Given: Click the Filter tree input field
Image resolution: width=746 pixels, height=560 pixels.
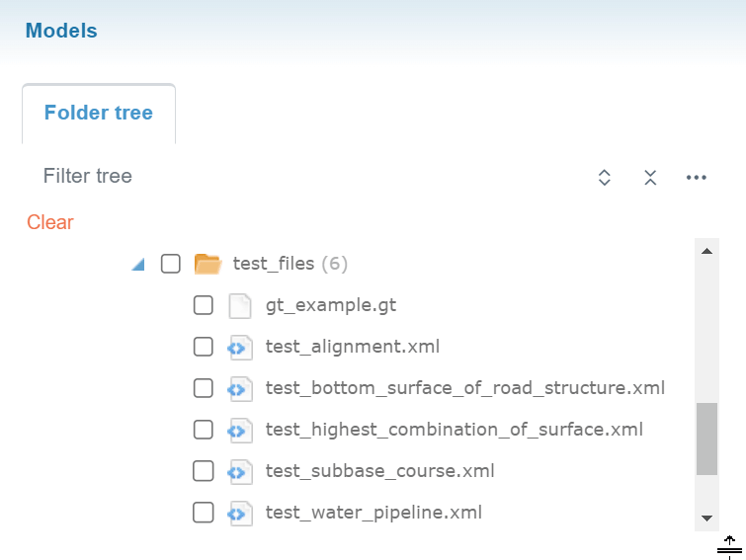Looking at the screenshot, I should pos(296,177).
